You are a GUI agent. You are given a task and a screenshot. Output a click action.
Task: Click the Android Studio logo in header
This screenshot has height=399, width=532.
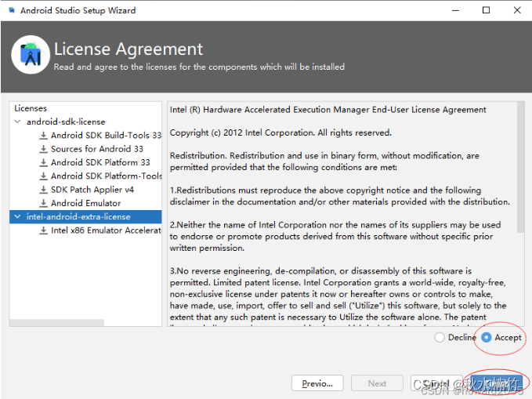(x=31, y=55)
